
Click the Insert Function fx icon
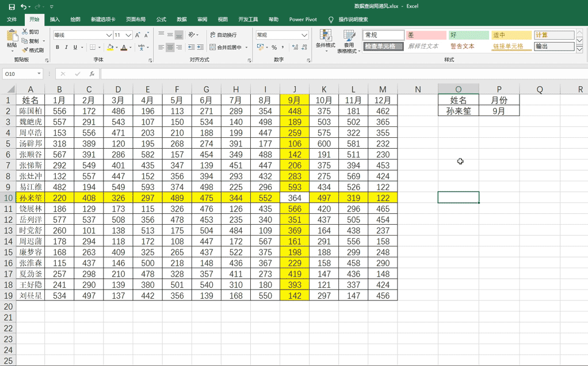(x=92, y=74)
